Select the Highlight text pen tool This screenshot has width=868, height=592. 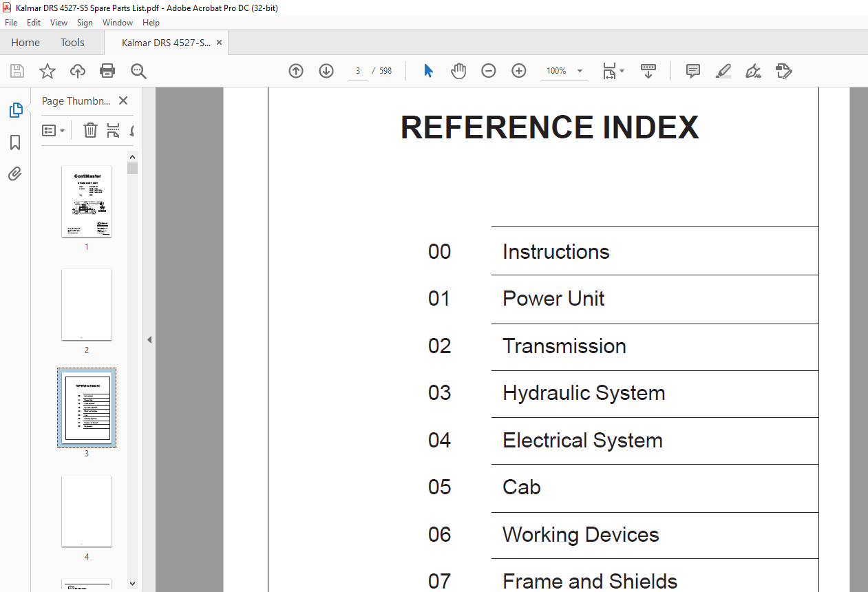coord(723,71)
